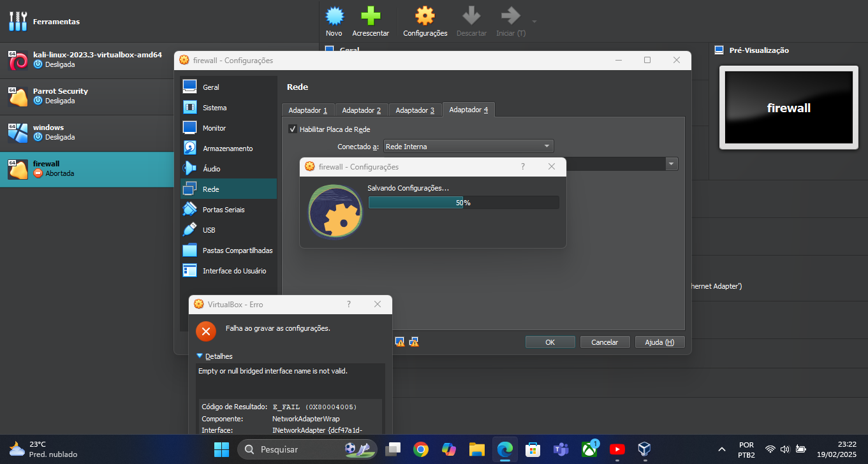The width and height of the screenshot is (868, 464).
Task: Select the Parrot Security virtual machine
Action: point(87,96)
